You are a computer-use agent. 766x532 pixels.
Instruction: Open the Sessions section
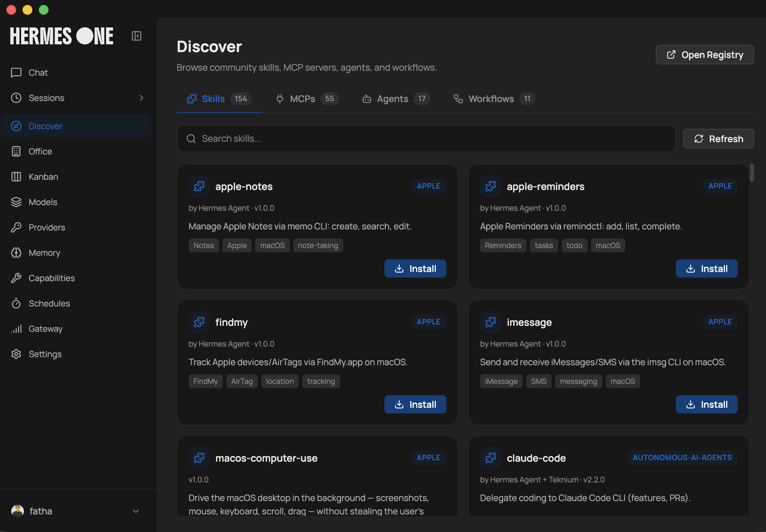(x=76, y=98)
